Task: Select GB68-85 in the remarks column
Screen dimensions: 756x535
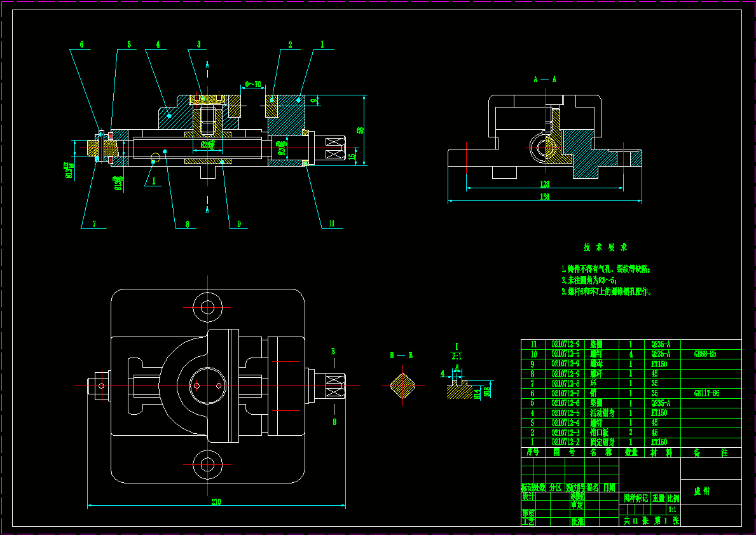Action: (x=705, y=354)
